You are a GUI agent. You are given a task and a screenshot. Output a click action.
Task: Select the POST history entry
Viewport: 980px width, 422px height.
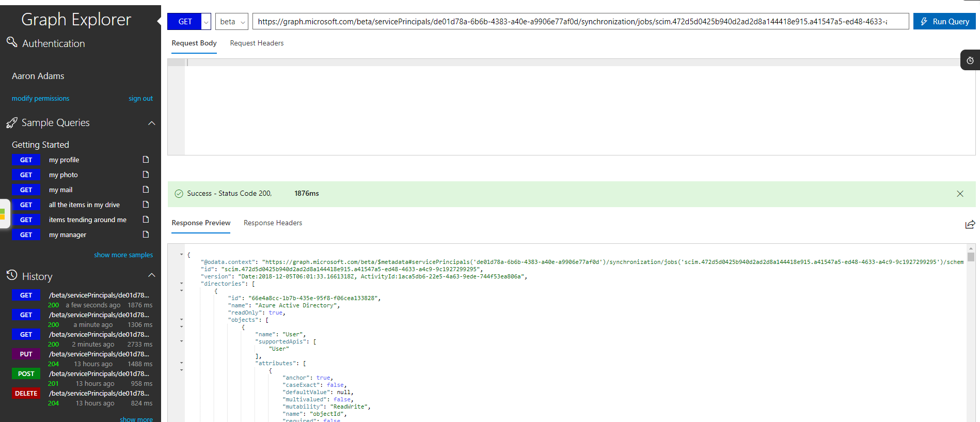tap(82, 378)
